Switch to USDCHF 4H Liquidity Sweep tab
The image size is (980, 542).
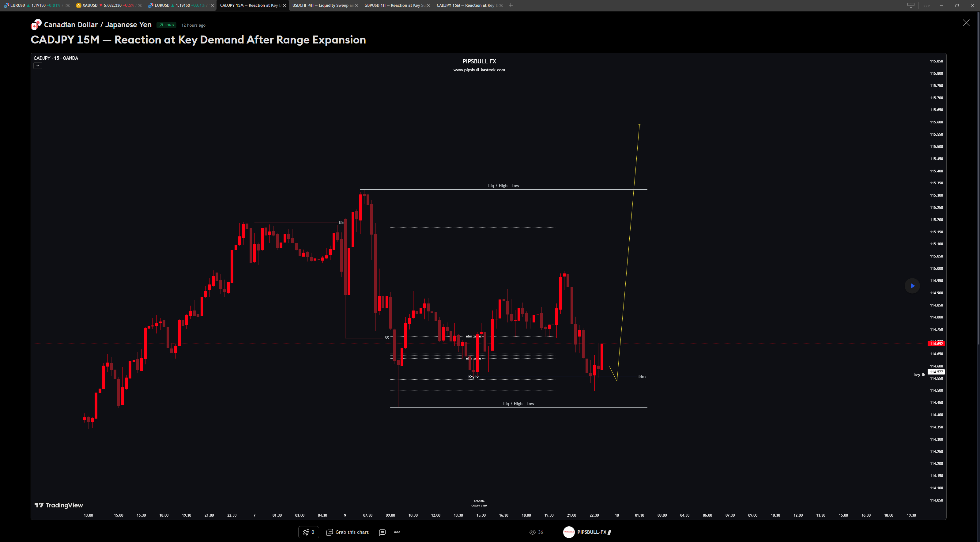click(322, 5)
